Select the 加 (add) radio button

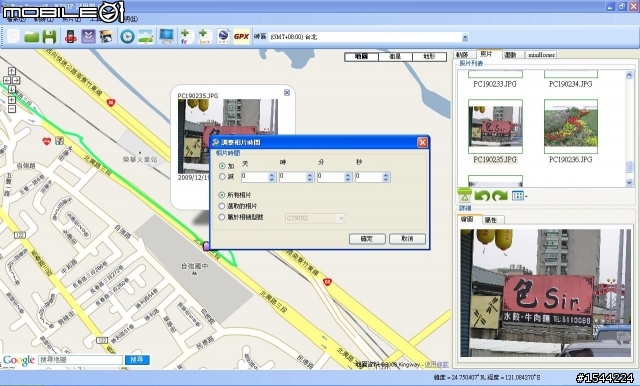click(222, 166)
